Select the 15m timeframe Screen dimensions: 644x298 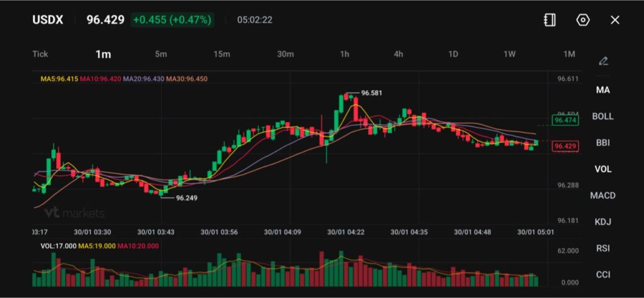tap(221, 54)
